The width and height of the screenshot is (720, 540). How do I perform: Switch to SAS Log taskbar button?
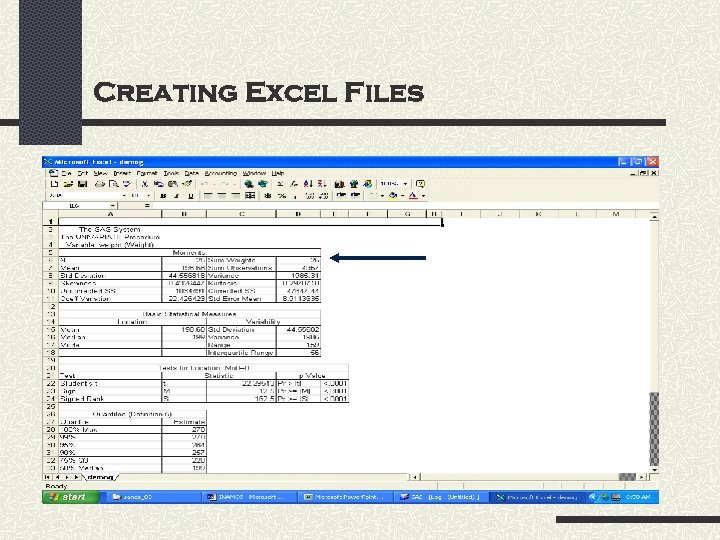[x=439, y=497]
